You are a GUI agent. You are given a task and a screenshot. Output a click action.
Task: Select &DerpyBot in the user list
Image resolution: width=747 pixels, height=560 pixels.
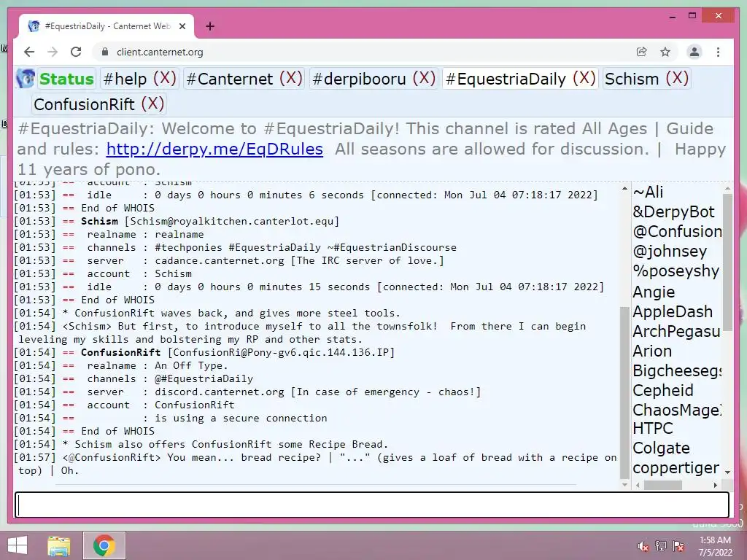673,212
